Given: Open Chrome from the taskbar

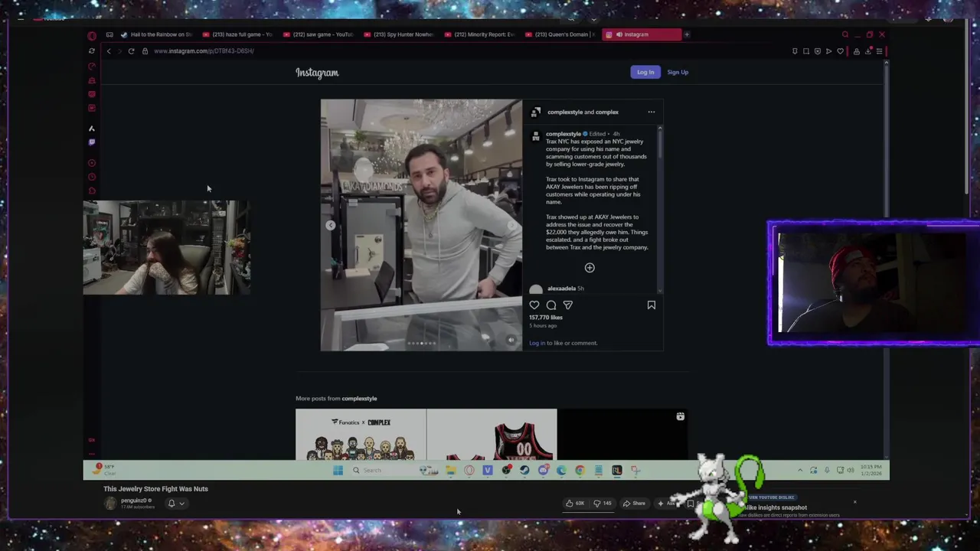Looking at the screenshot, I should coord(580,471).
